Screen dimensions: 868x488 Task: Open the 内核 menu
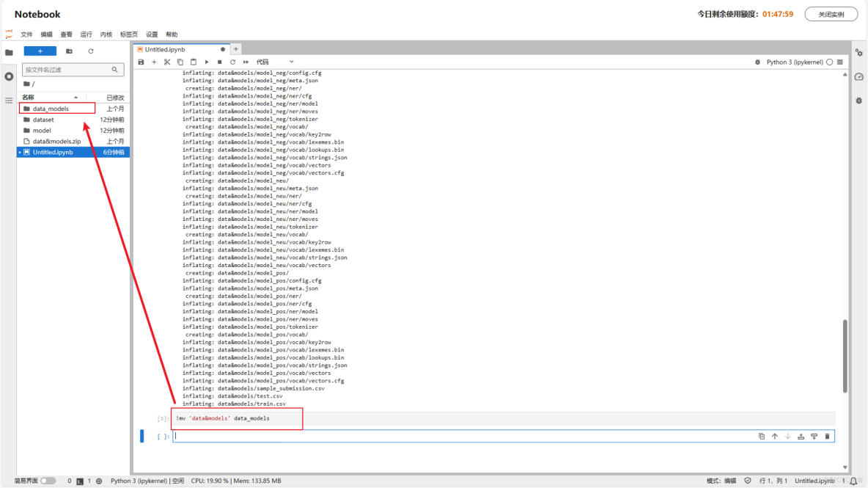point(106,34)
